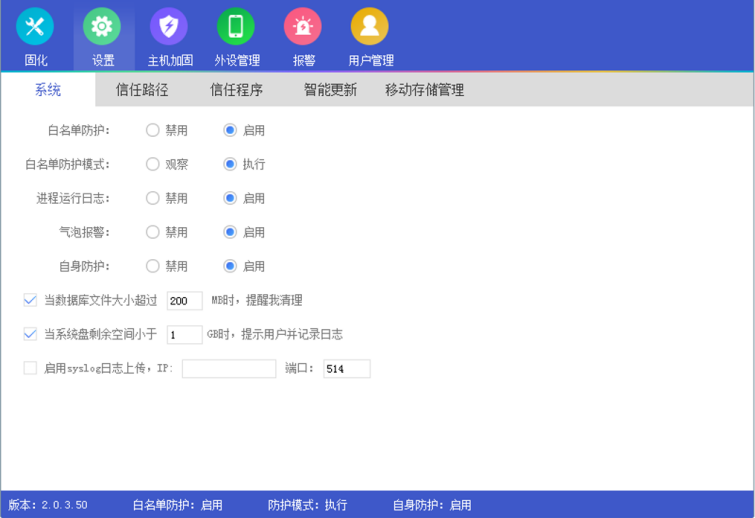This screenshot has height=518, width=755.
Task: Select 禁用 for 白名单防护
Action: pos(153,130)
